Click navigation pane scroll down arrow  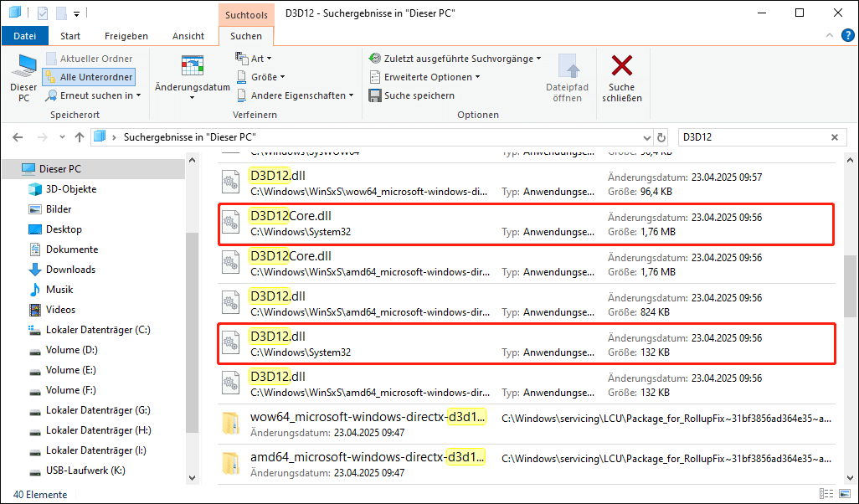click(192, 478)
